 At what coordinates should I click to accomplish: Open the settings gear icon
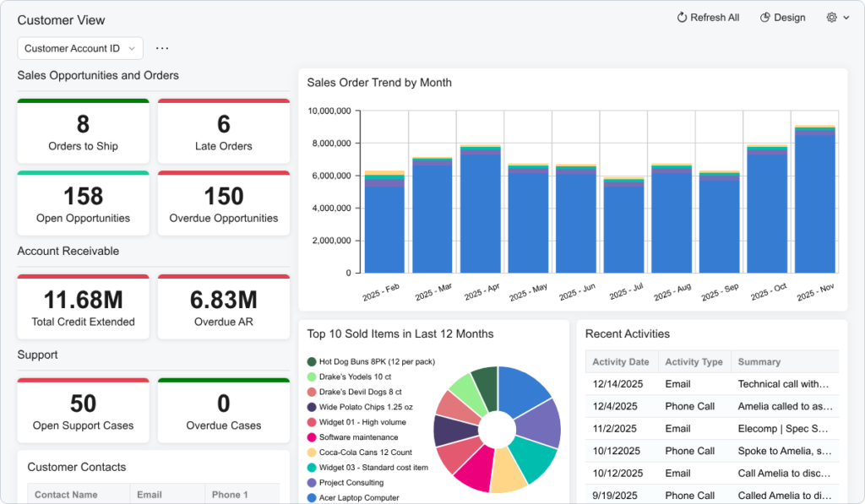point(831,17)
